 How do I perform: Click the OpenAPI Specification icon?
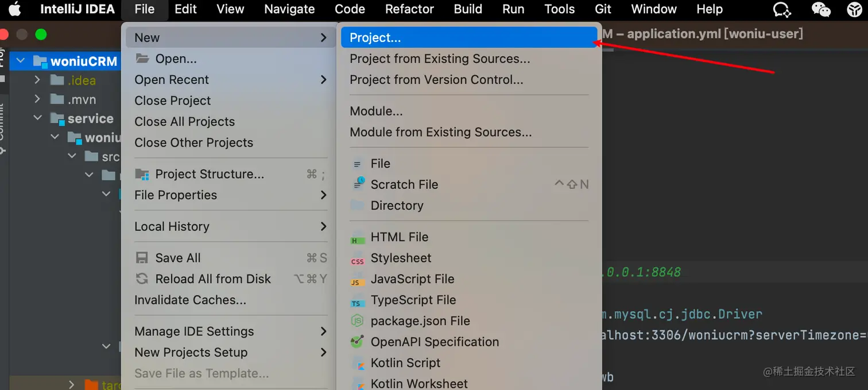click(358, 342)
